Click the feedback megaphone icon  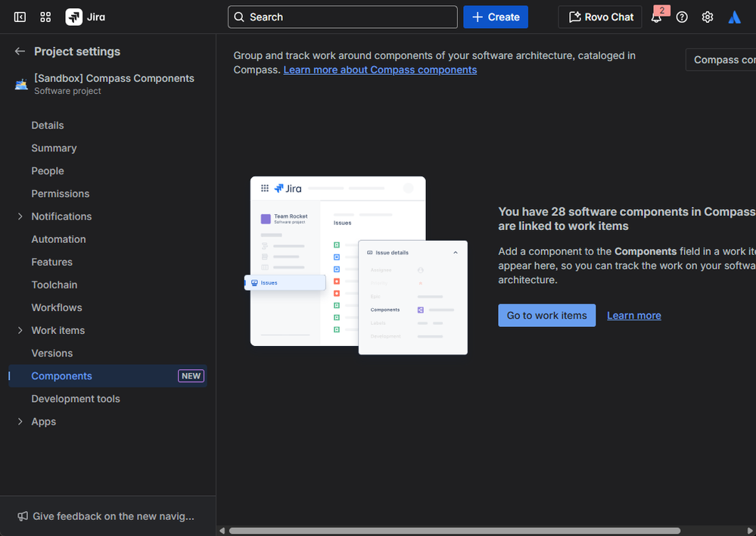(x=23, y=516)
